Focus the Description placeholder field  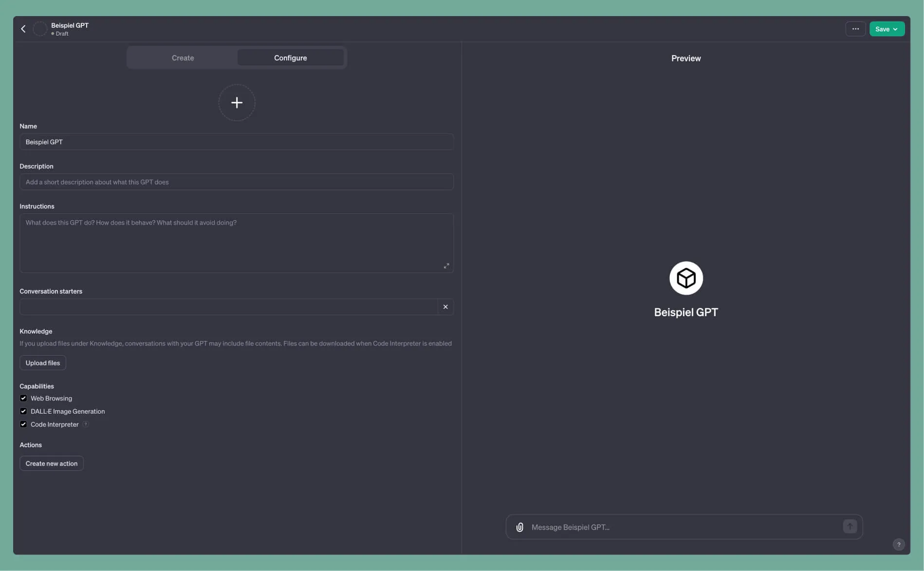point(237,182)
